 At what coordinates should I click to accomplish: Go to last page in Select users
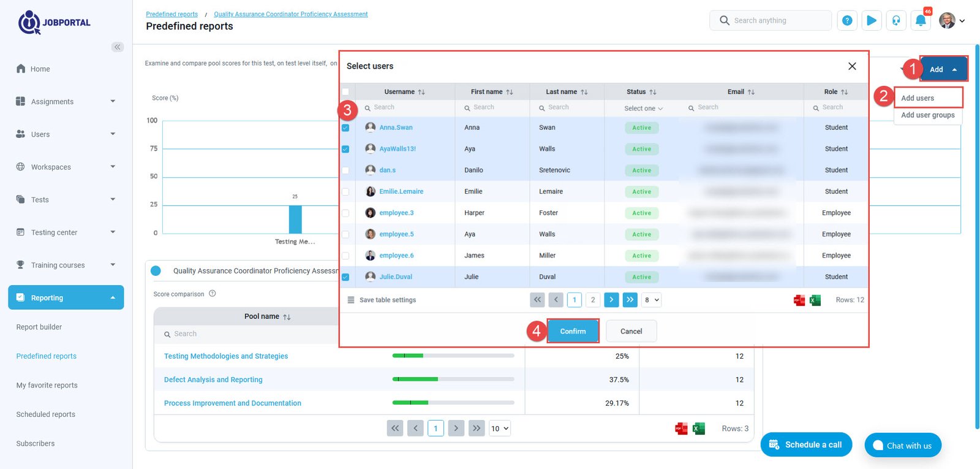pyautogui.click(x=630, y=300)
